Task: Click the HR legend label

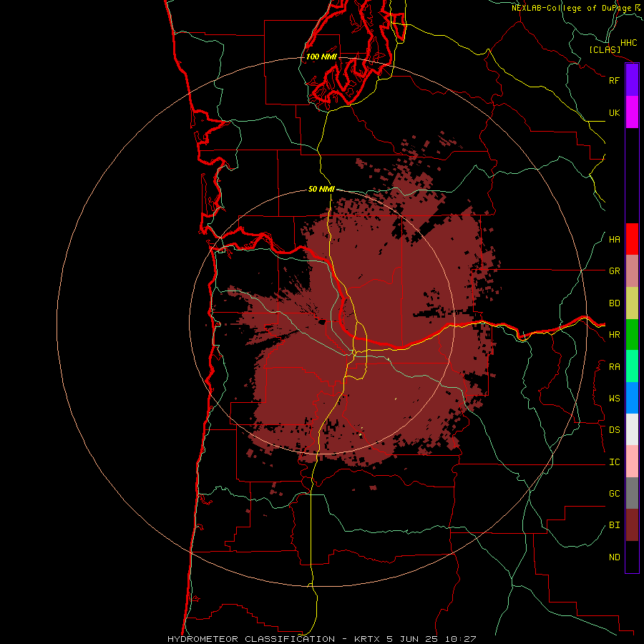Action: pyautogui.click(x=614, y=335)
